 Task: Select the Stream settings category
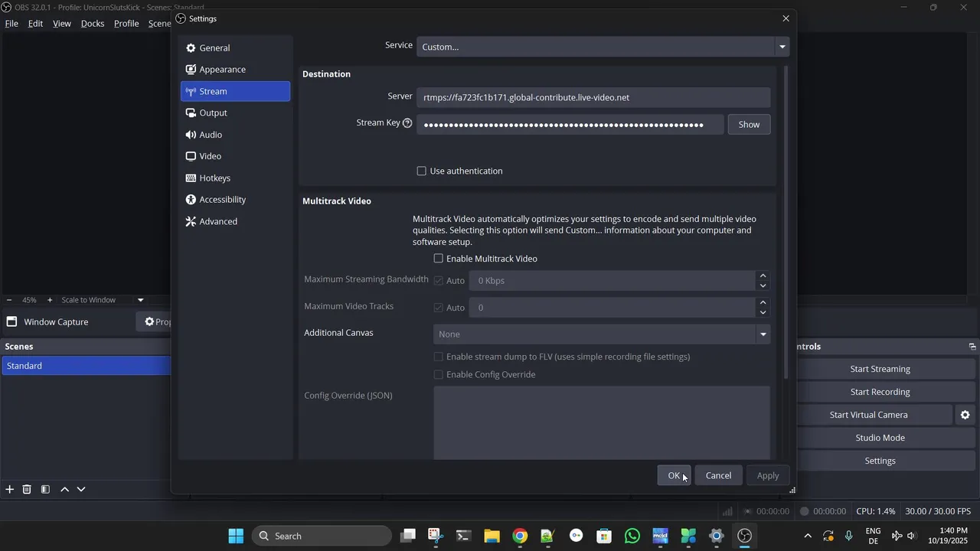tap(236, 91)
